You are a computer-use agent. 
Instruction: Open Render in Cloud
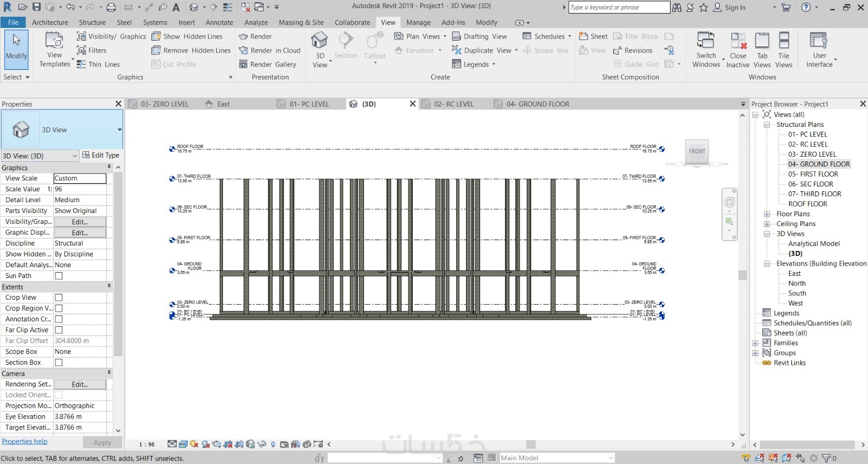(270, 50)
